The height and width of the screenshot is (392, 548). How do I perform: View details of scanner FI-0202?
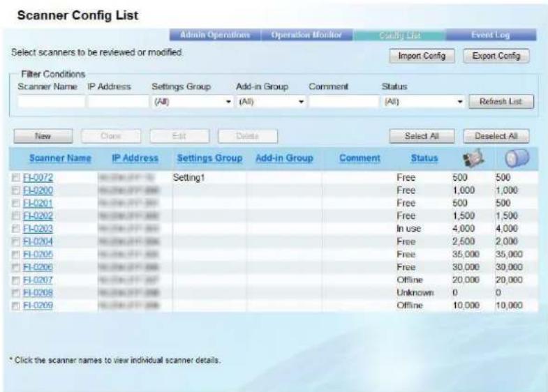(x=38, y=216)
